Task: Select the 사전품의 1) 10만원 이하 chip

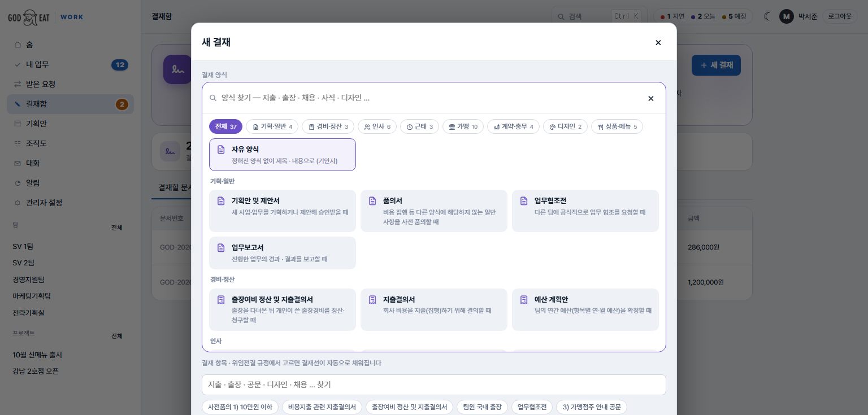Action: (x=240, y=407)
